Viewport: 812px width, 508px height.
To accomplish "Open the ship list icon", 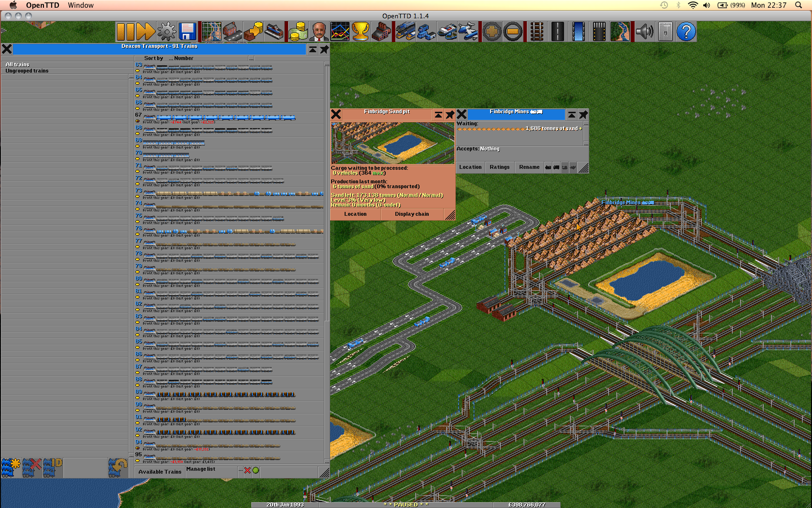I will pos(447,32).
